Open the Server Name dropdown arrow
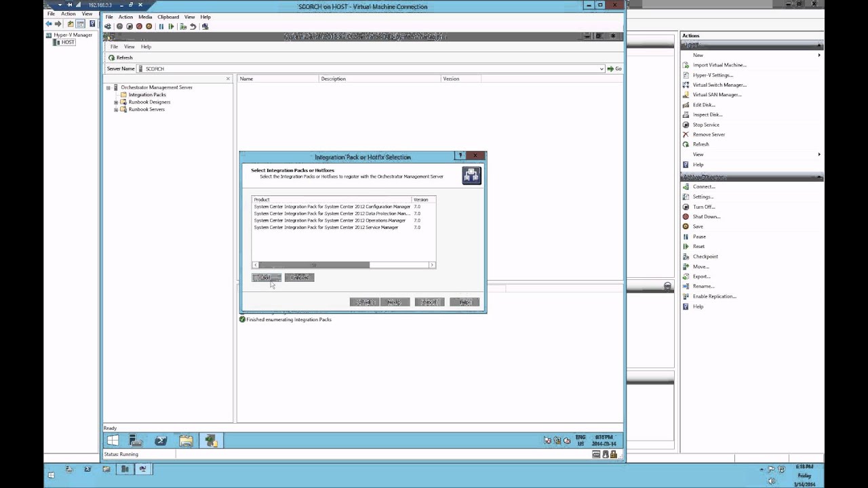 pos(601,68)
